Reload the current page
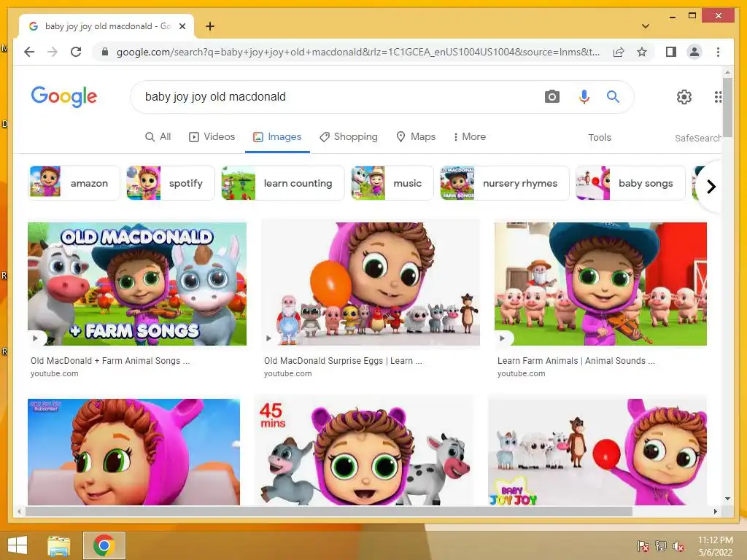Screen dimensions: 747x560 (x=76, y=52)
